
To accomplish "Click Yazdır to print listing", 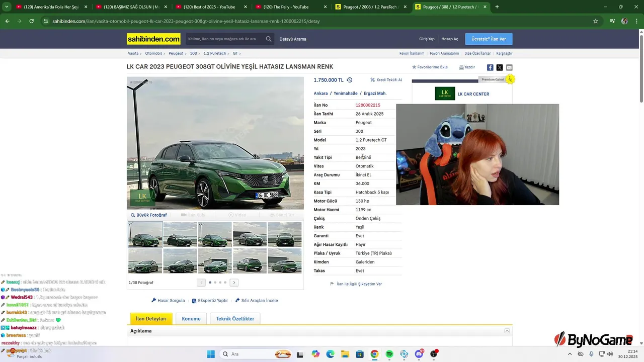I will 467,67.
